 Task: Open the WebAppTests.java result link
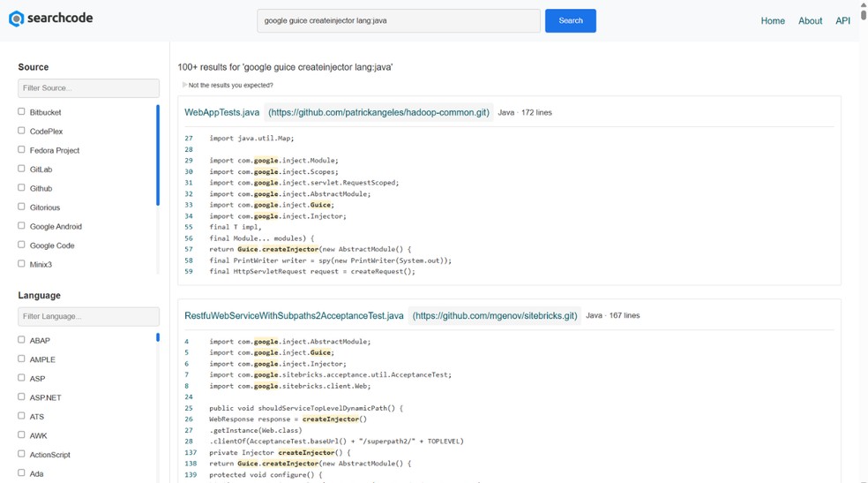[221, 112]
